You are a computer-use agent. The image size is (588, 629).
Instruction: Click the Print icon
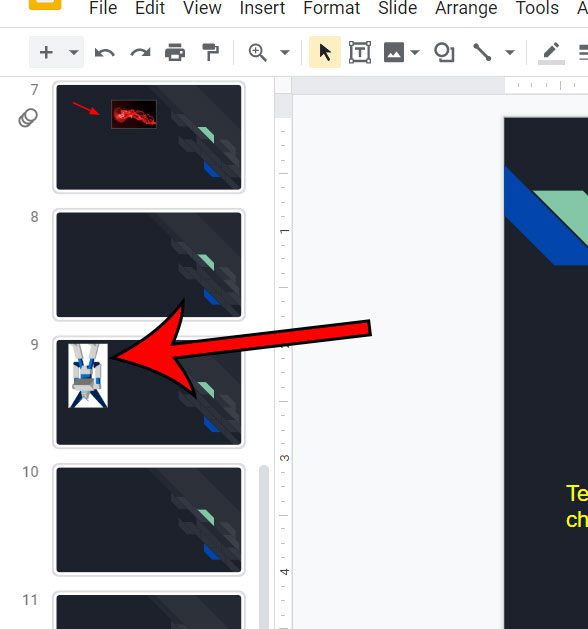pos(175,53)
